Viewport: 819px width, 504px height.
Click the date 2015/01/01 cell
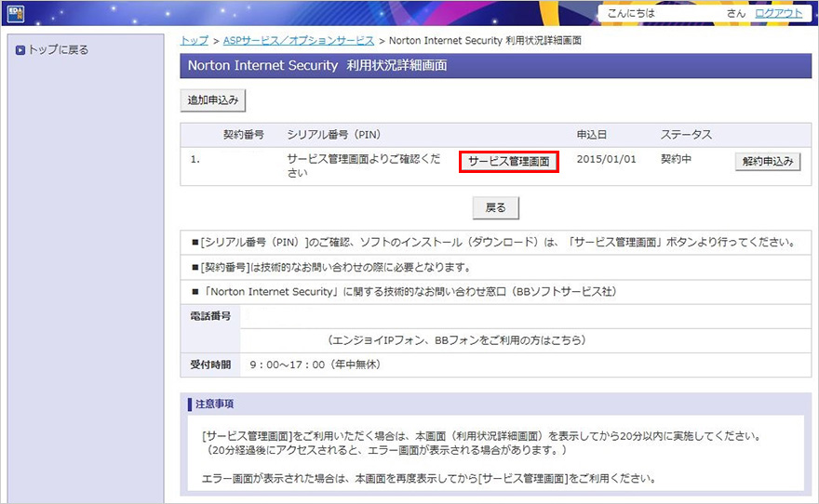tap(607, 159)
